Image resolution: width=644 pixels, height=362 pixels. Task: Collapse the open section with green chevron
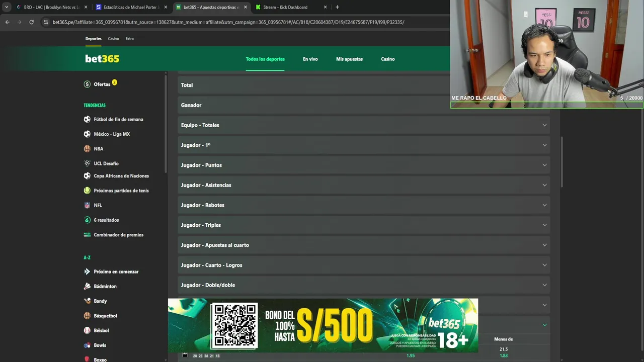pyautogui.click(x=544, y=325)
